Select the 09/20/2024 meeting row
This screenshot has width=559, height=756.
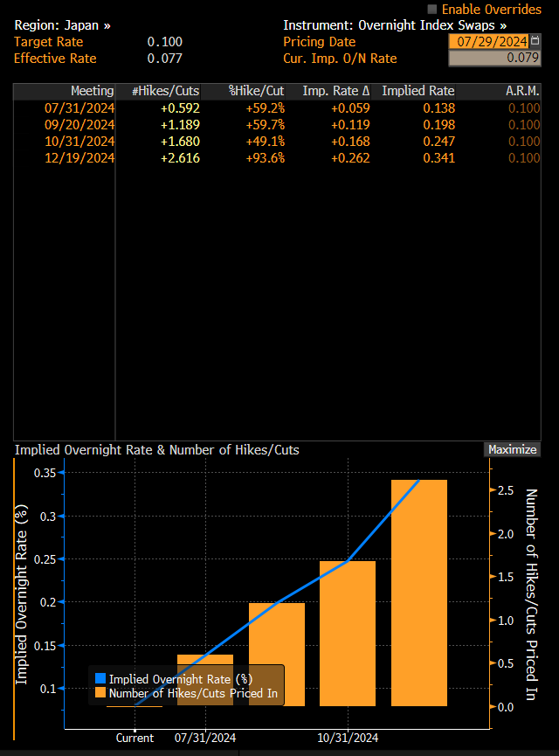[79, 124]
